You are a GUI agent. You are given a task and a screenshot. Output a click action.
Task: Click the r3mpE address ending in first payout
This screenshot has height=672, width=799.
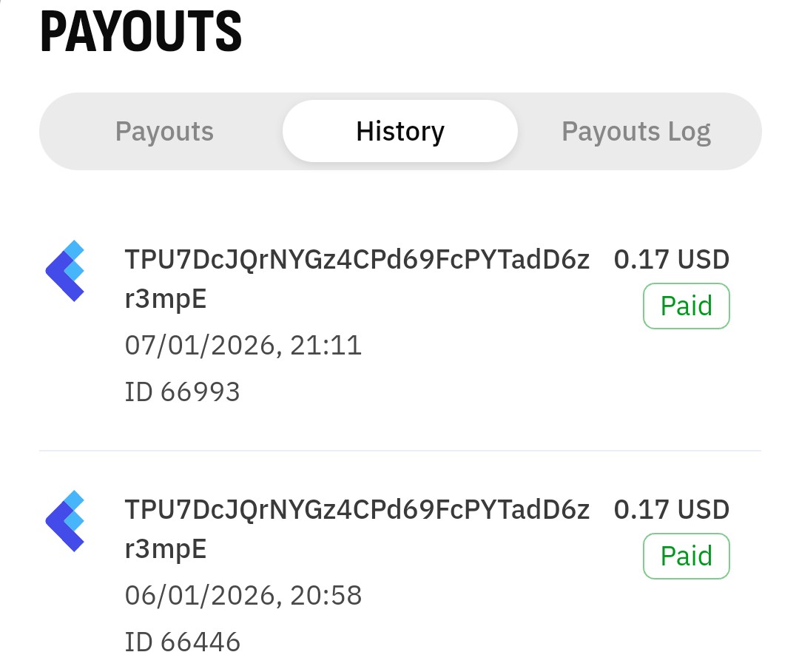coord(166,300)
